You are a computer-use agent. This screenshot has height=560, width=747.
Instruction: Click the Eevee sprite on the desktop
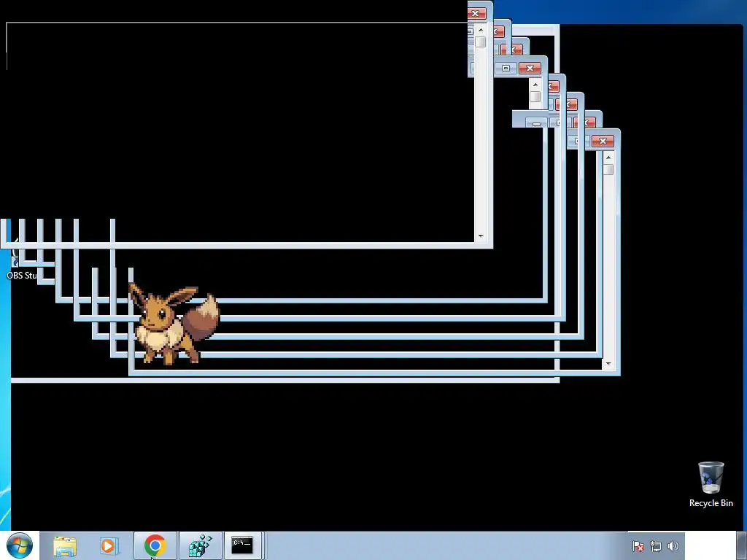pyautogui.click(x=174, y=324)
